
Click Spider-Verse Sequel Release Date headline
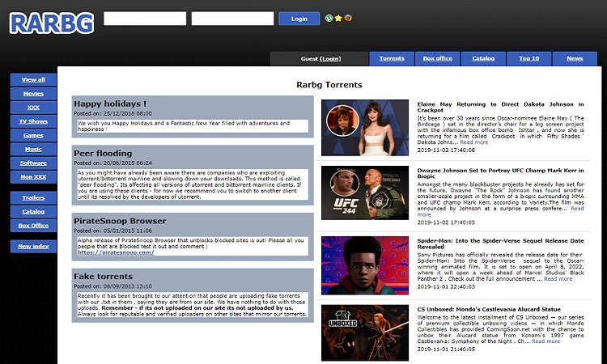click(500, 243)
